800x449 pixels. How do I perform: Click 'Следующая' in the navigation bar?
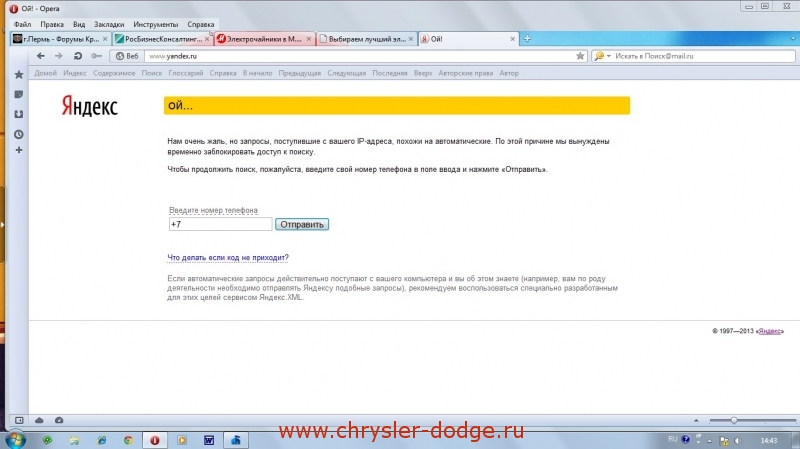(346, 73)
